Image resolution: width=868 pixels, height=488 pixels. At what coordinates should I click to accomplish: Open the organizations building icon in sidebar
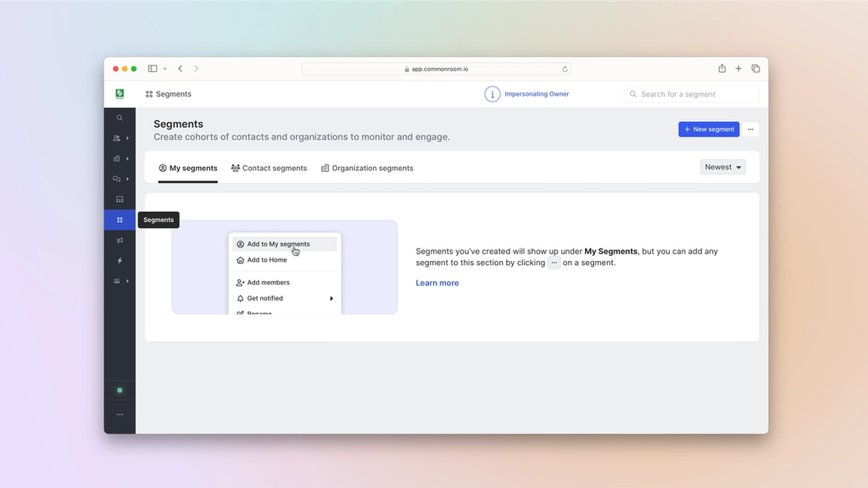(116, 158)
